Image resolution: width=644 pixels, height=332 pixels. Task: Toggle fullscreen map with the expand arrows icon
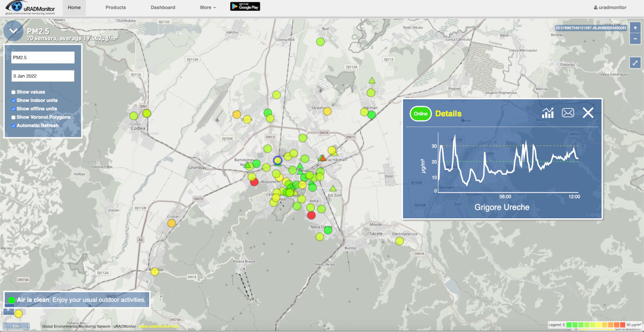coord(635,63)
